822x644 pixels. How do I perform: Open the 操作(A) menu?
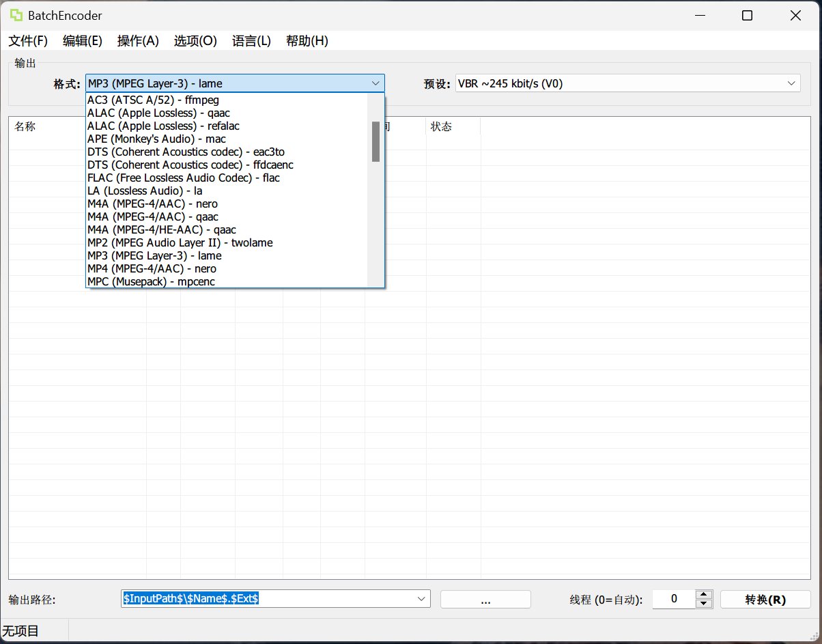pos(138,41)
